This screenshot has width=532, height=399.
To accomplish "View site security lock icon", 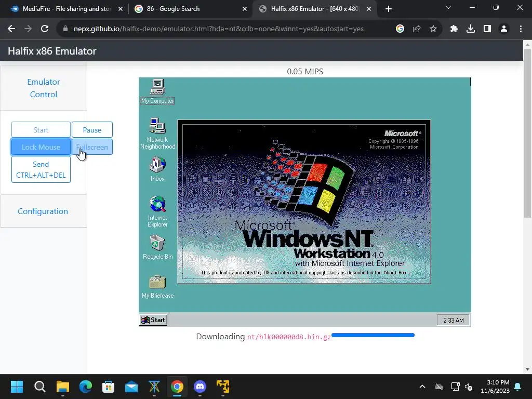I will coord(65,29).
